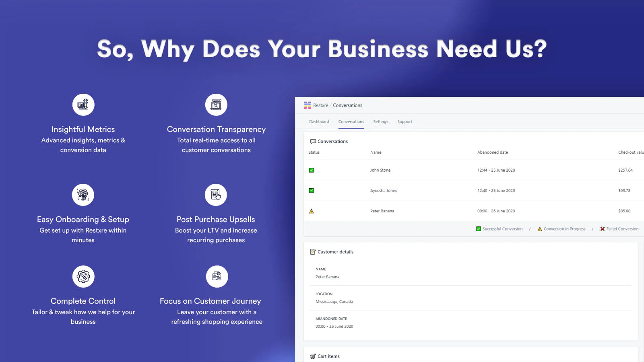Click the Failed Conversion red X icon
Viewport: 644px width, 362px height.
pos(603,229)
